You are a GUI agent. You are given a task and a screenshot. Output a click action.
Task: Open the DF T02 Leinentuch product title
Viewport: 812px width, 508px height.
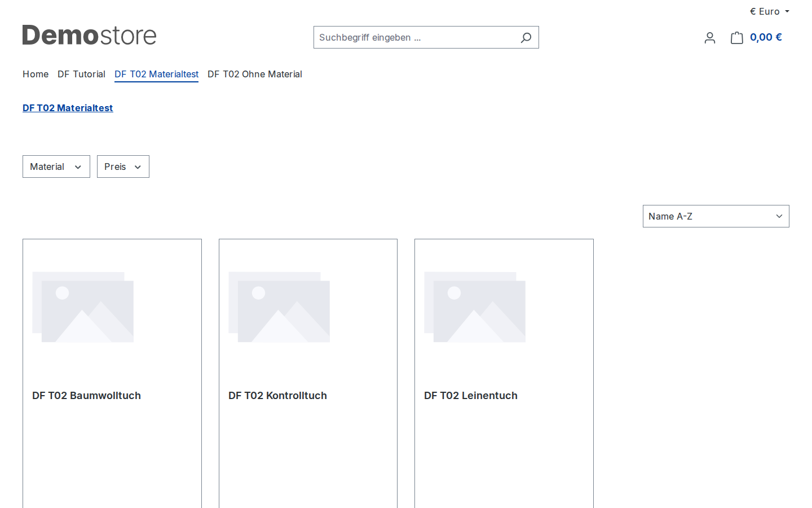click(471, 396)
